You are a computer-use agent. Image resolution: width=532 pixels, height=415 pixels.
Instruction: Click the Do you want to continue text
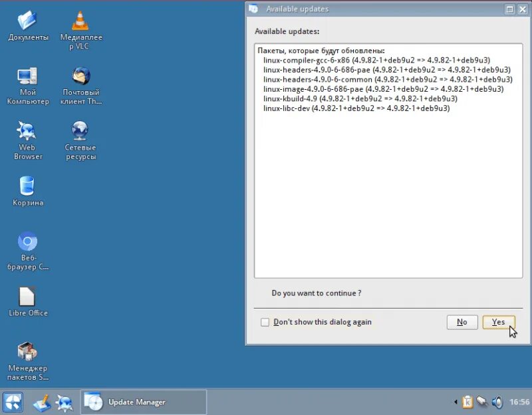click(317, 293)
